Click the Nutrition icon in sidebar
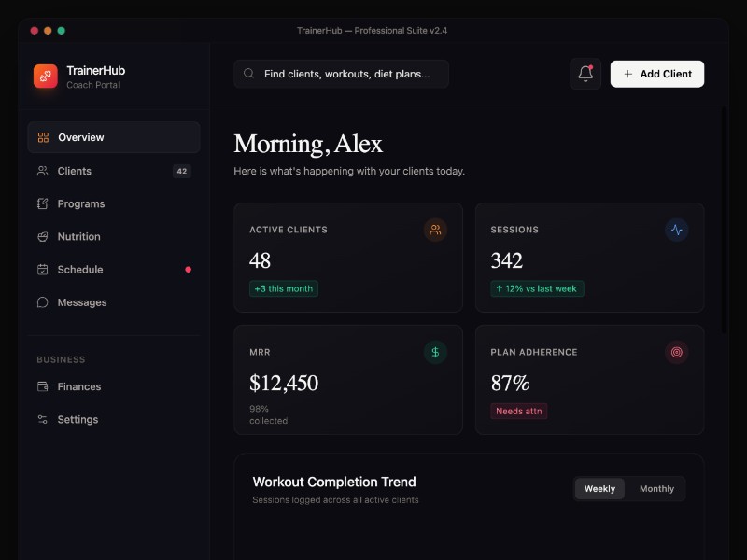The width and height of the screenshot is (747, 560). click(43, 237)
